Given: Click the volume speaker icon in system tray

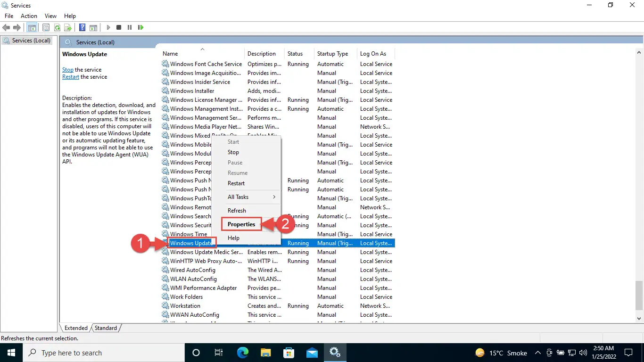Looking at the screenshot, I should click(x=583, y=353).
